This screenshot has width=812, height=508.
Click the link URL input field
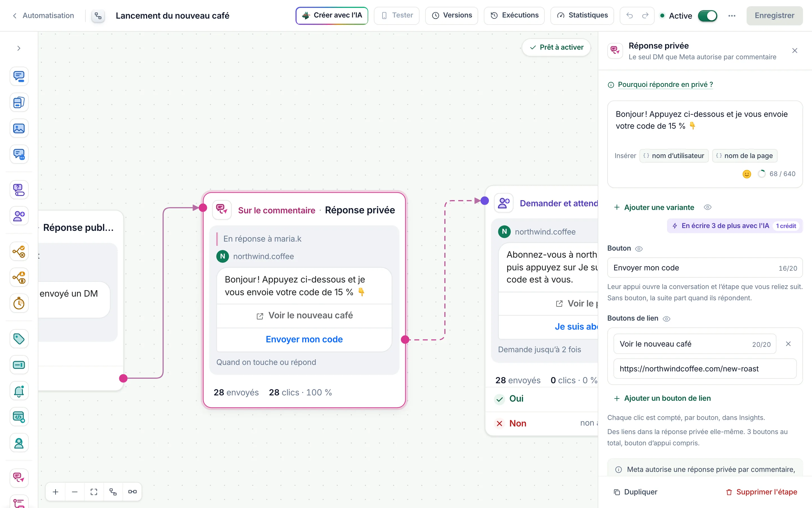(705, 369)
